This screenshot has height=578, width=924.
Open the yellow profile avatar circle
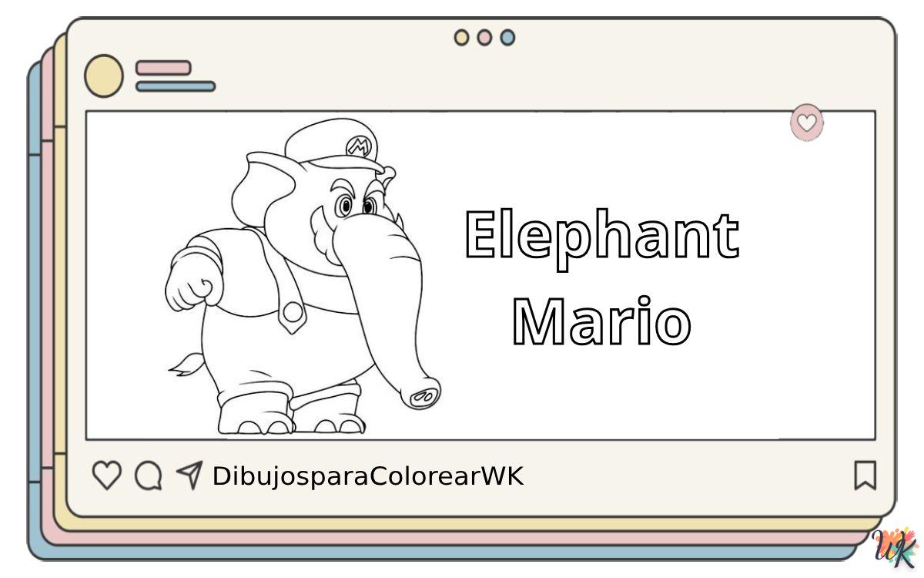pyautogui.click(x=103, y=76)
